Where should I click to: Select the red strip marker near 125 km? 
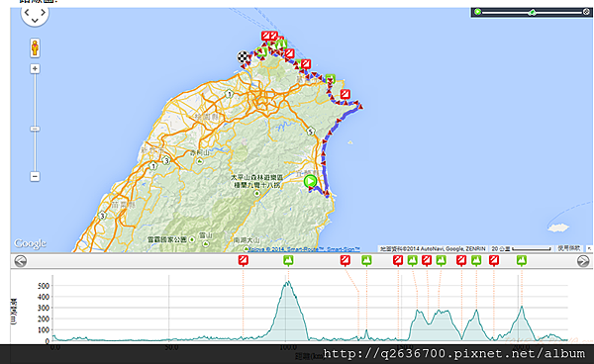click(x=346, y=260)
